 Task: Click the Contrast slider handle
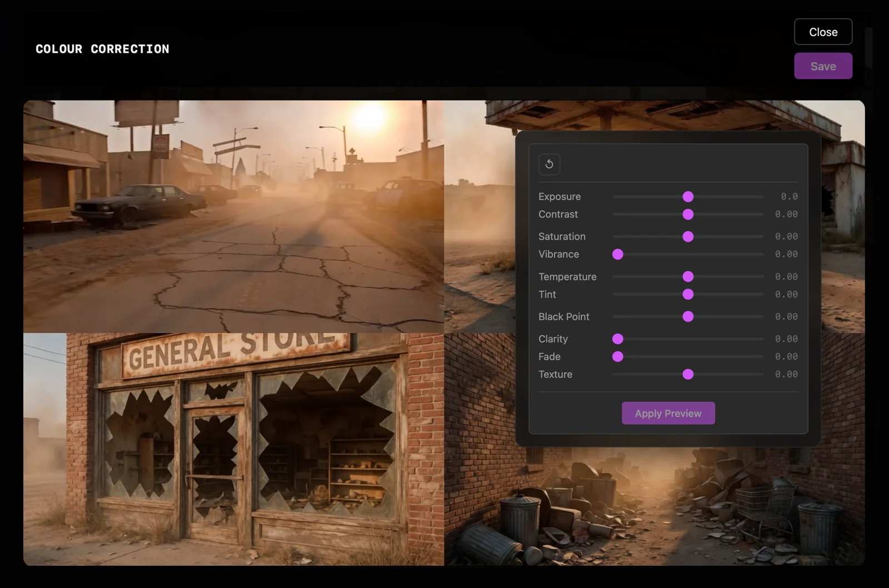(x=688, y=215)
